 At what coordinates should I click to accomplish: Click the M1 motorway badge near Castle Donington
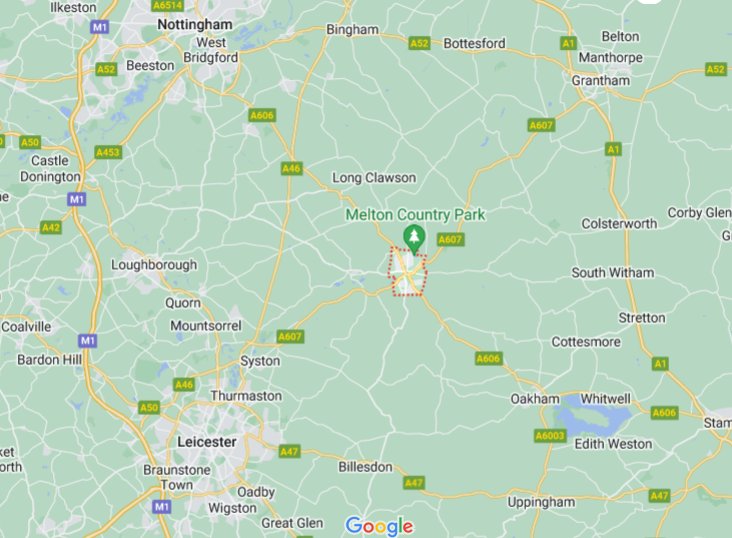[x=77, y=199]
